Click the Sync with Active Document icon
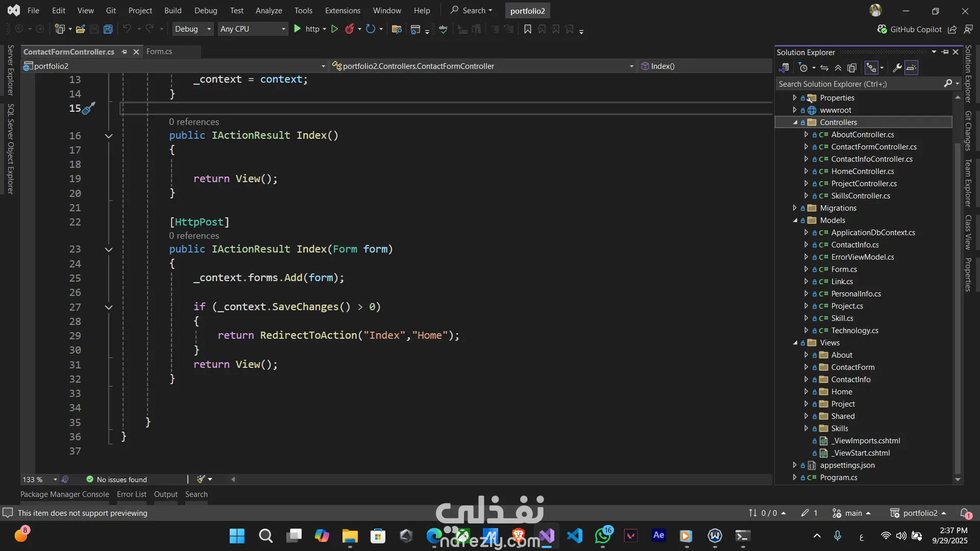The width and height of the screenshot is (980, 551). (824, 67)
